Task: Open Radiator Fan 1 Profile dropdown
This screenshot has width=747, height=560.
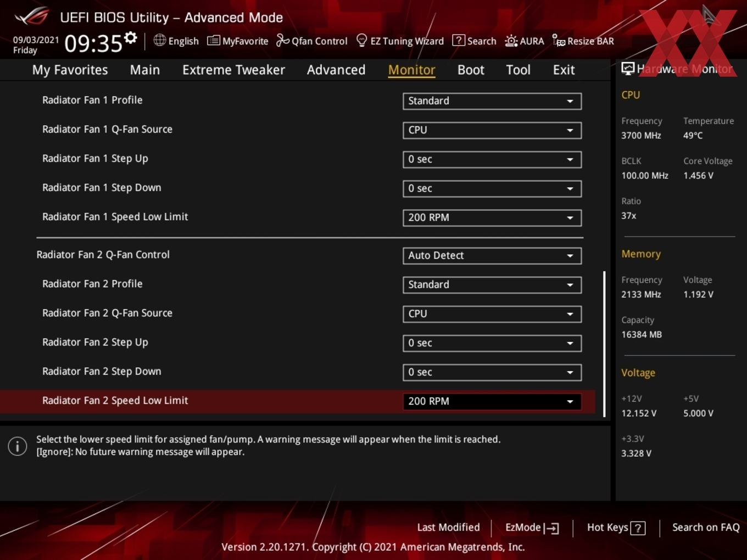Action: click(492, 101)
